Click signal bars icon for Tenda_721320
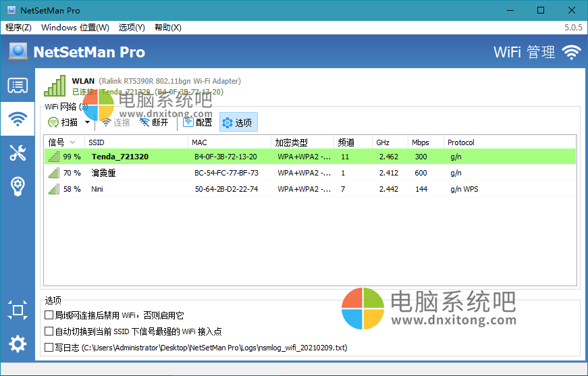 point(54,157)
